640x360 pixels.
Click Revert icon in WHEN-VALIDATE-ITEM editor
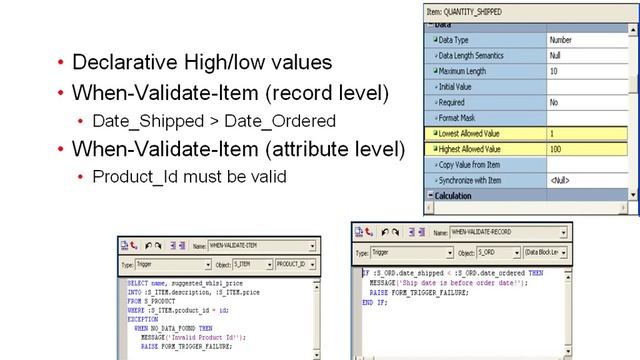134,246
